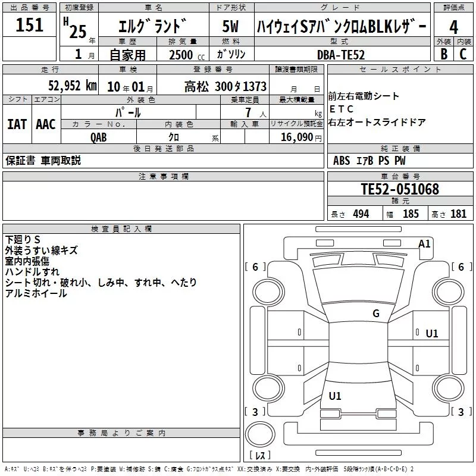Click the U1 dent mark on side door
This screenshot has width=476, height=476.
(432, 334)
